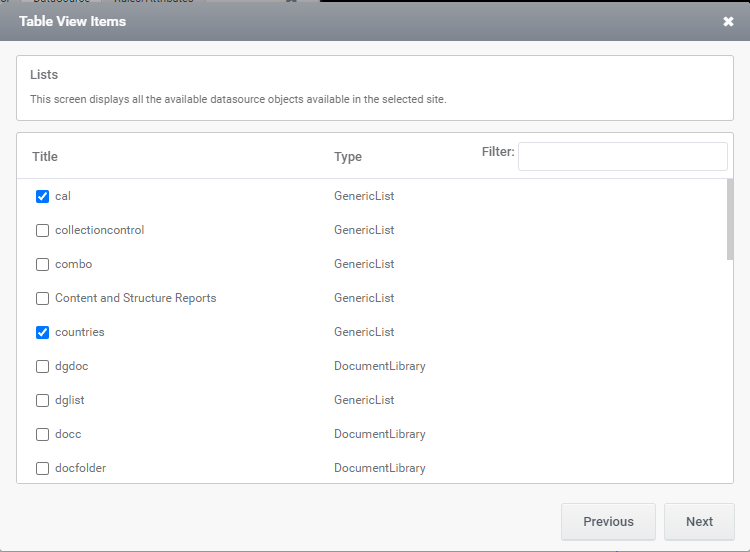Click the 'docc' title text

pos(68,434)
